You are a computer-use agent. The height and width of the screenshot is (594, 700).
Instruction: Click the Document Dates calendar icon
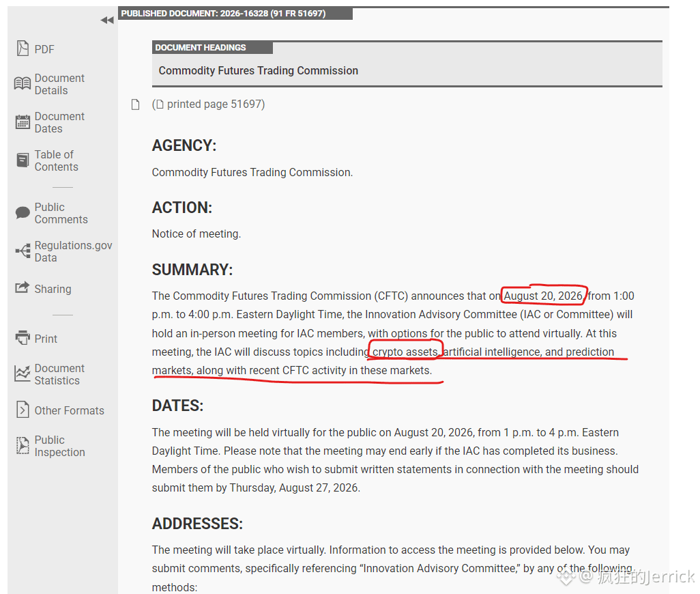click(23, 122)
